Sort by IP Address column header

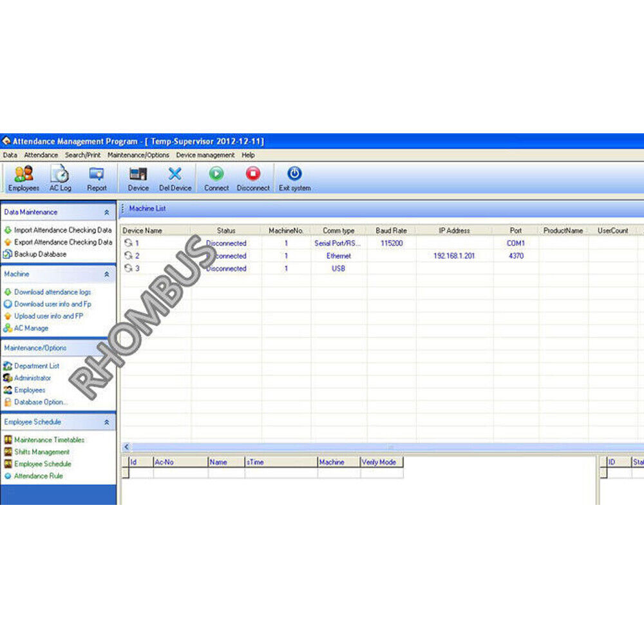454,231
